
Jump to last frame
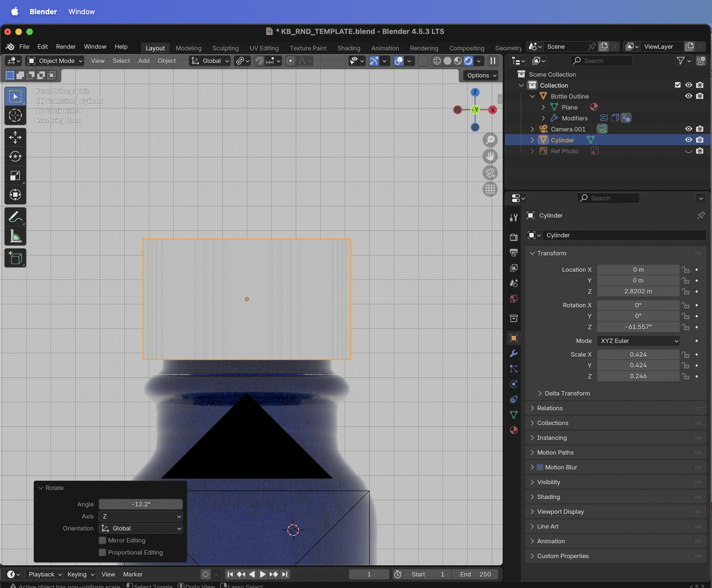[285, 574]
